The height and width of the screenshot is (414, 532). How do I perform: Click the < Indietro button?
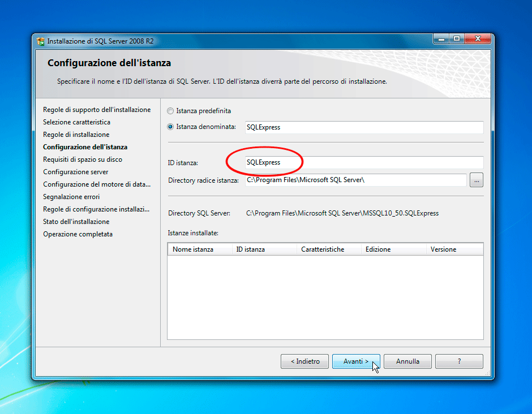click(x=304, y=361)
